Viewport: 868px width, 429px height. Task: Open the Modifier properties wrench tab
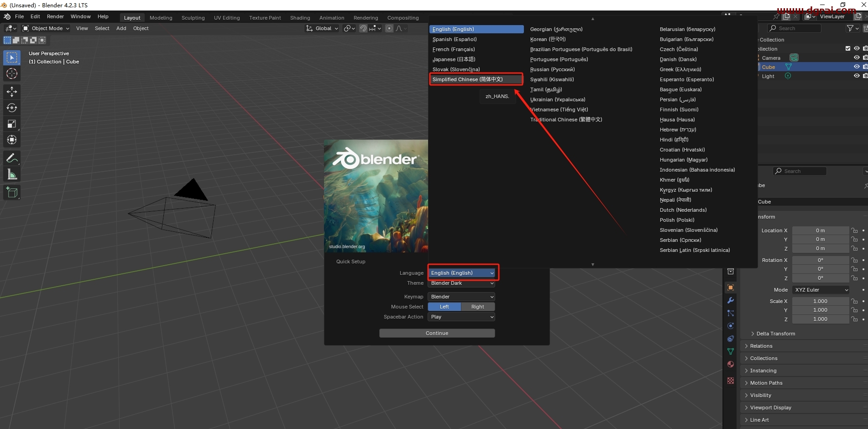[731, 300]
